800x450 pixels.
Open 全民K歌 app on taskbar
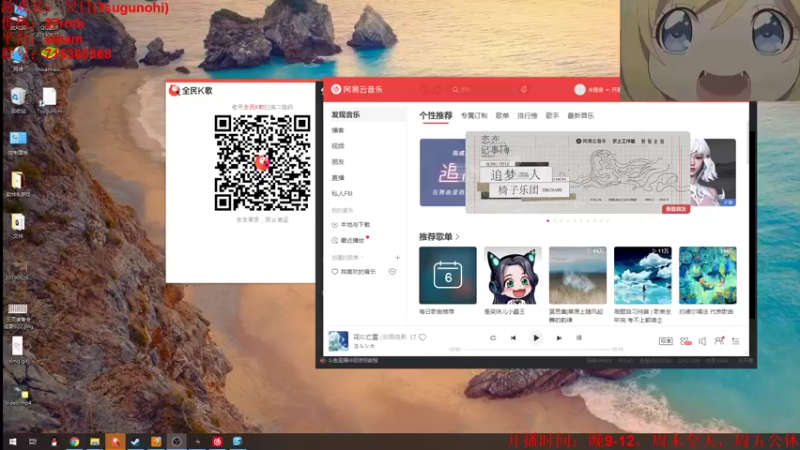click(x=115, y=442)
